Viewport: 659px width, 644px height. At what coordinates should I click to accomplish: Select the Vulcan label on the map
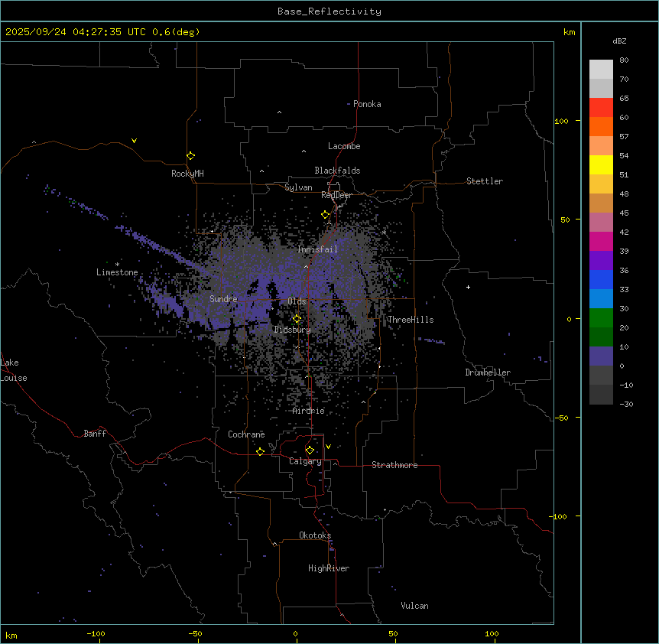pyautogui.click(x=414, y=606)
